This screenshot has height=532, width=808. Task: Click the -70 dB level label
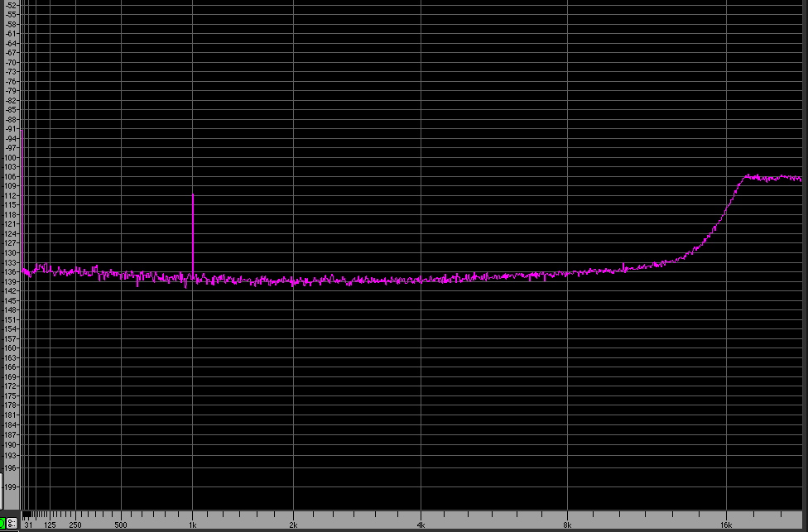pyautogui.click(x=10, y=62)
